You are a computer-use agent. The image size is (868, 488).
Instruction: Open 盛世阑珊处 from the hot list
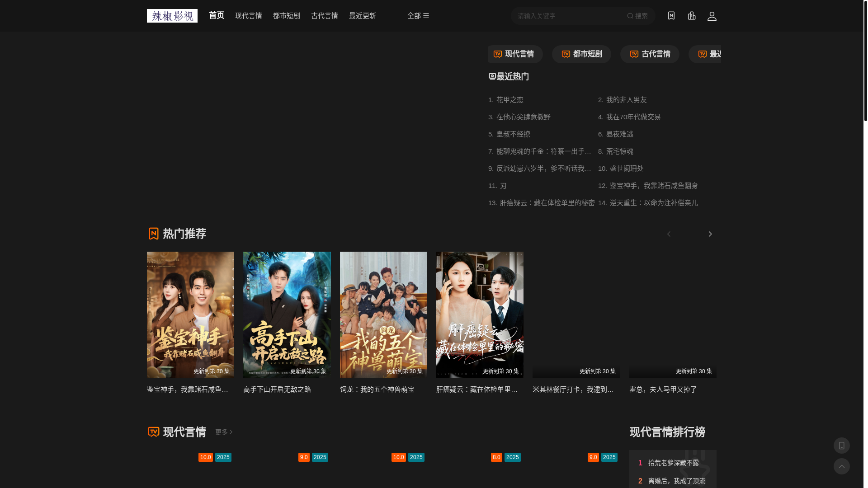(x=626, y=169)
